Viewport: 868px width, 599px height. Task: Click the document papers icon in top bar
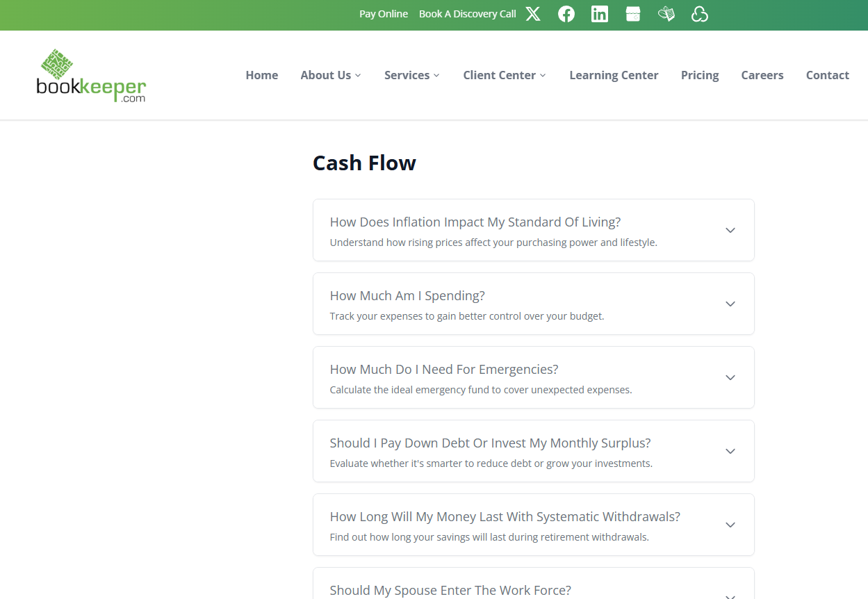tap(666, 14)
